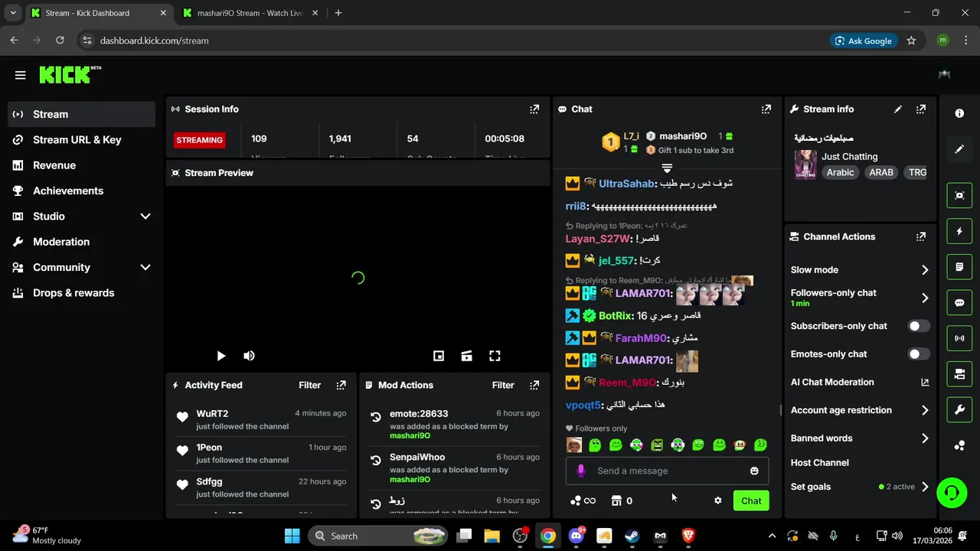980x551 pixels.
Task: Edit stream info with the pencil icon in the Stream info header
Action: [898, 109]
